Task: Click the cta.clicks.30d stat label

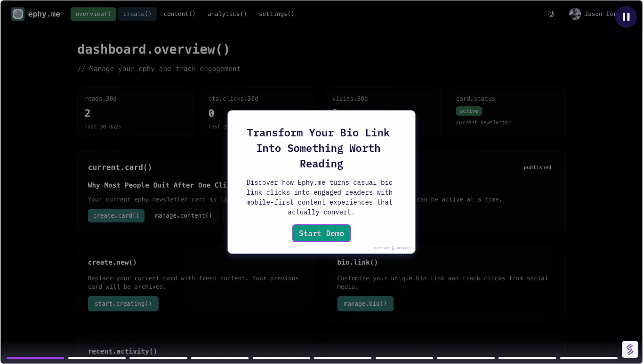Action: pos(233,99)
